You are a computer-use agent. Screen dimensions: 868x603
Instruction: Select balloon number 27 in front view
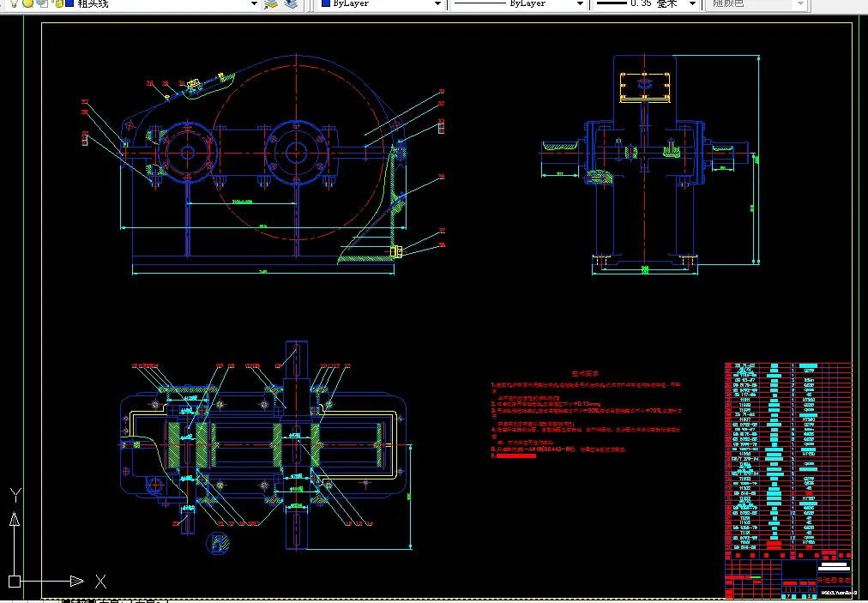[x=85, y=102]
